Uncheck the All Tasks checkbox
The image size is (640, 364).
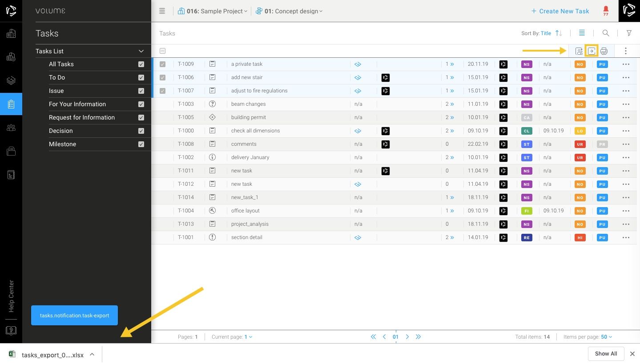tap(141, 64)
